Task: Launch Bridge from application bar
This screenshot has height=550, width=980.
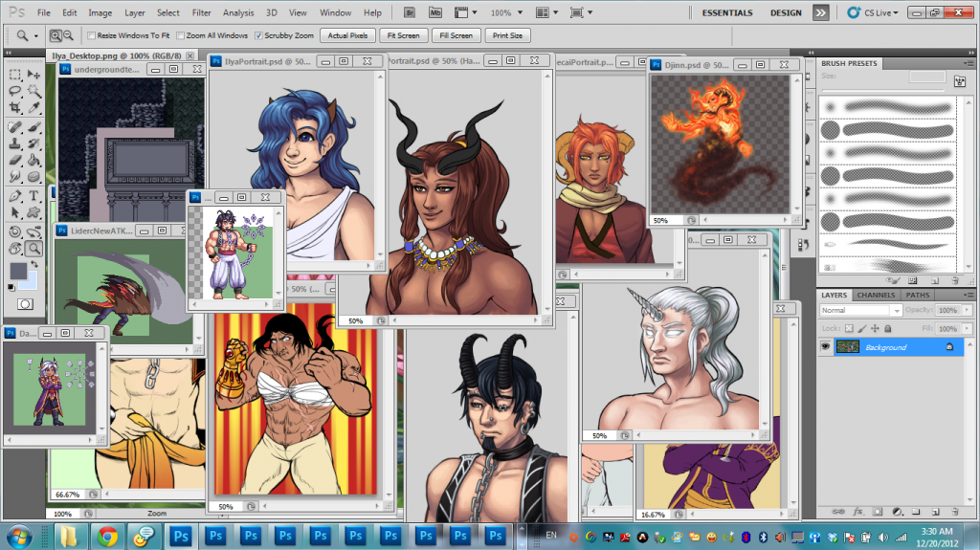Action: [410, 12]
